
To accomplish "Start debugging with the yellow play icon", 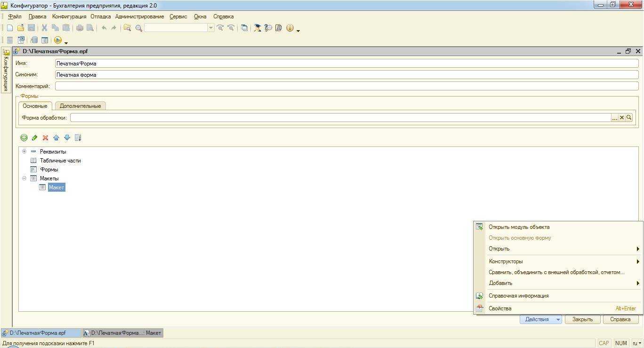I will [58, 40].
